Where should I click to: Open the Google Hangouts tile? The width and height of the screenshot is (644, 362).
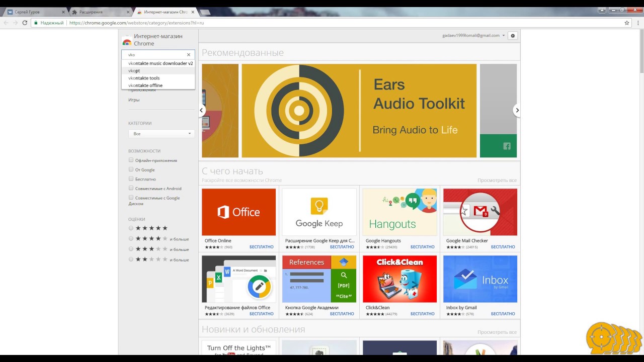[x=399, y=219]
